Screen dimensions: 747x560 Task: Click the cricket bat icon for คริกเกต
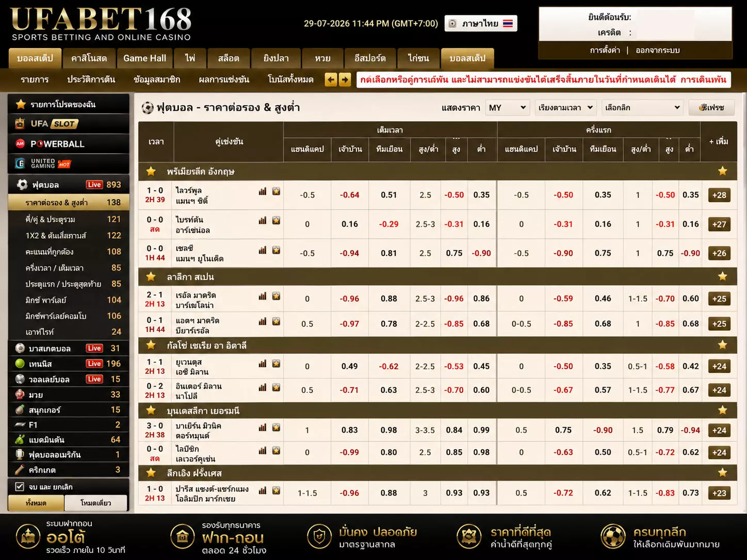(20, 470)
